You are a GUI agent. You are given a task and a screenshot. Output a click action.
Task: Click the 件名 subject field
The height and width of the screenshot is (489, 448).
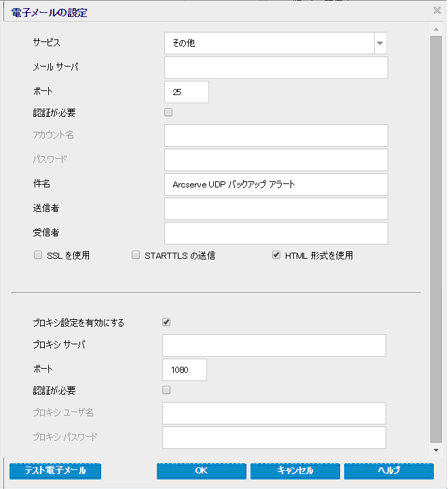(276, 184)
